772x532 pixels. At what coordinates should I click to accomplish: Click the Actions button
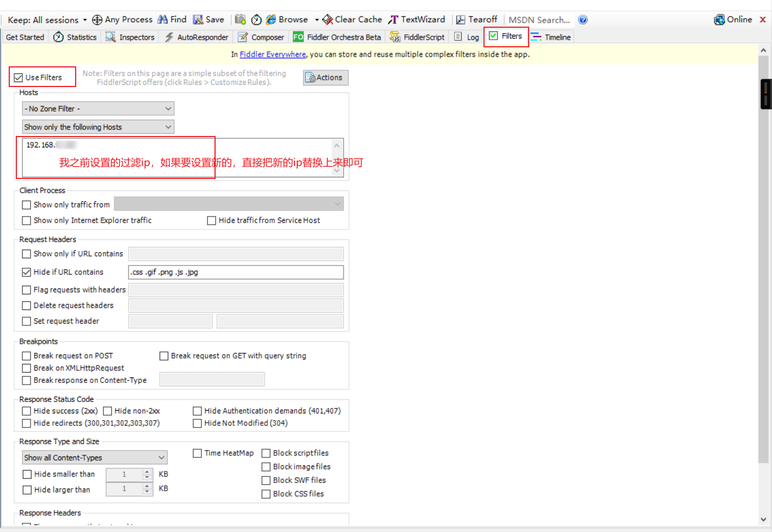pos(326,78)
